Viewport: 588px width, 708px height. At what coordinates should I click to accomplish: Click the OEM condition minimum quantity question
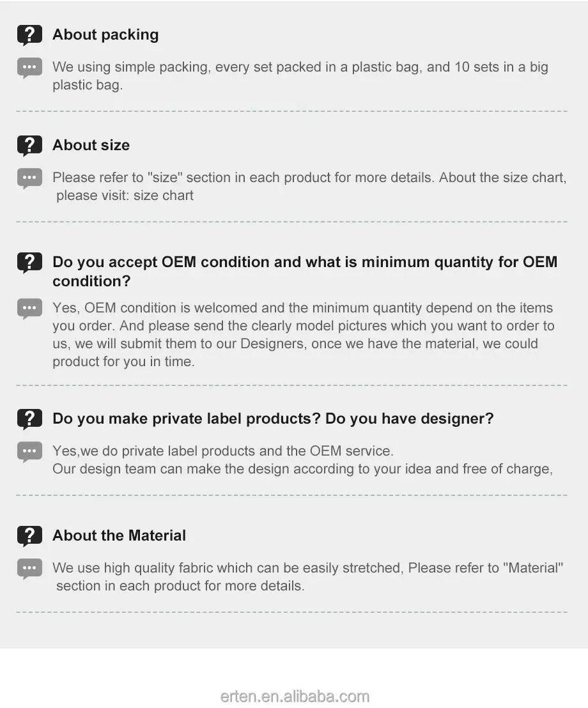pos(305,272)
